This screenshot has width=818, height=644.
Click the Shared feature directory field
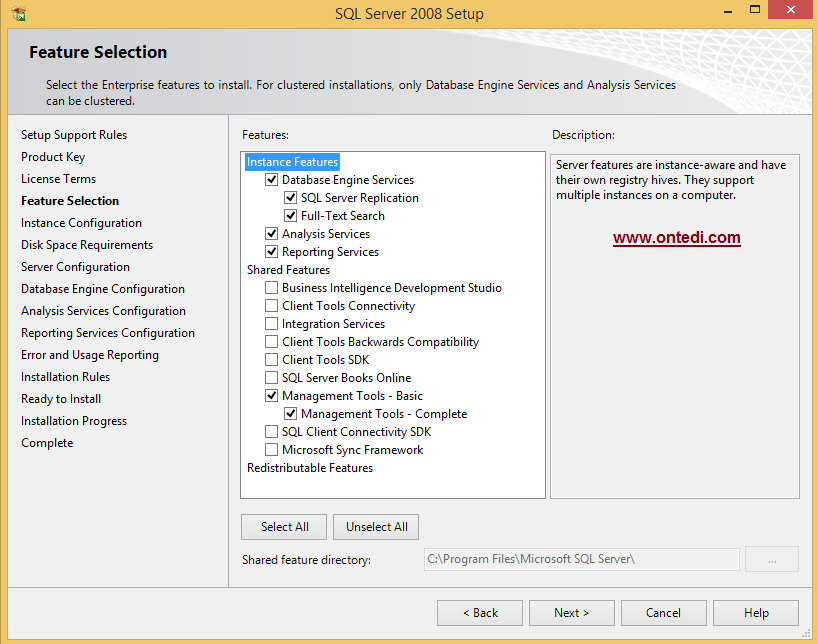582,559
